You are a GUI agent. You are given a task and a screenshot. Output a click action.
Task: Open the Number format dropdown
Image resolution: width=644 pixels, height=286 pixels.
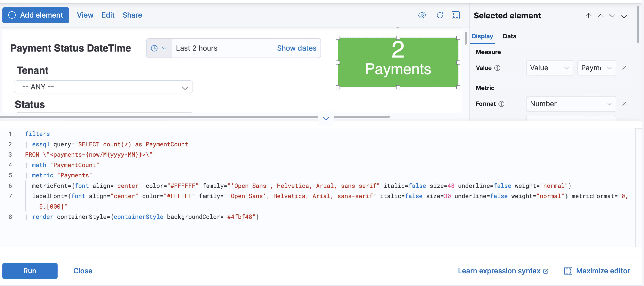[x=571, y=104]
